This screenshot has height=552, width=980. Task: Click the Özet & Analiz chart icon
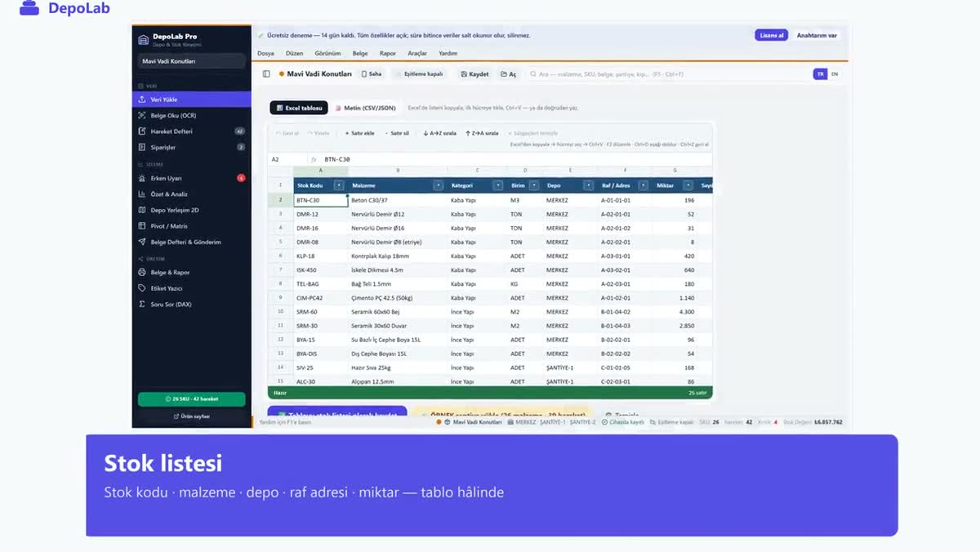click(x=142, y=194)
